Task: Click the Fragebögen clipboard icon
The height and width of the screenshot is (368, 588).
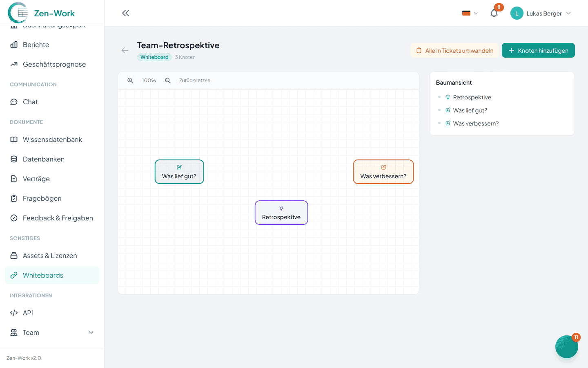Action: [x=14, y=198]
